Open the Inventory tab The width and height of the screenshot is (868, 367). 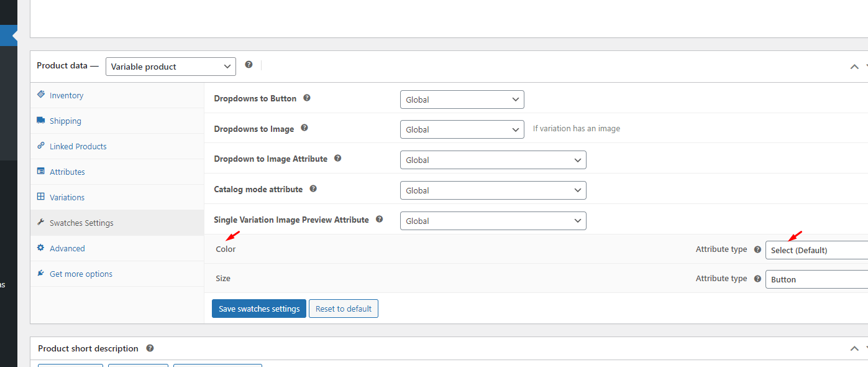[117, 95]
